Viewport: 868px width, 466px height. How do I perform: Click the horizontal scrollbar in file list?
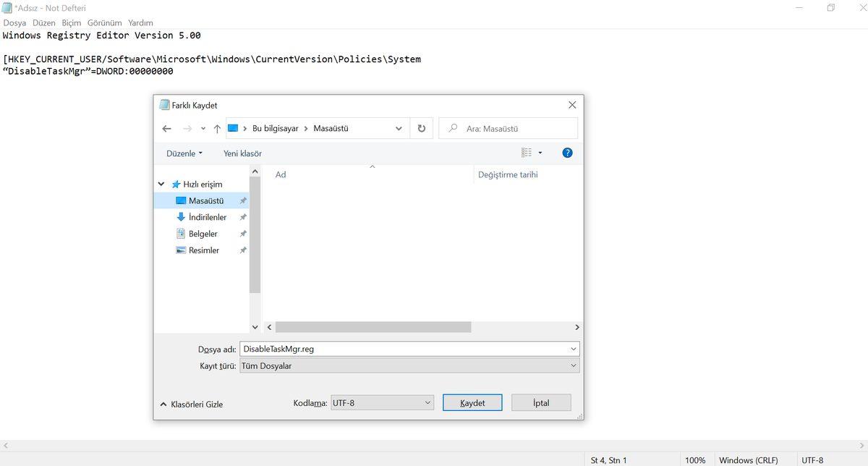point(373,327)
